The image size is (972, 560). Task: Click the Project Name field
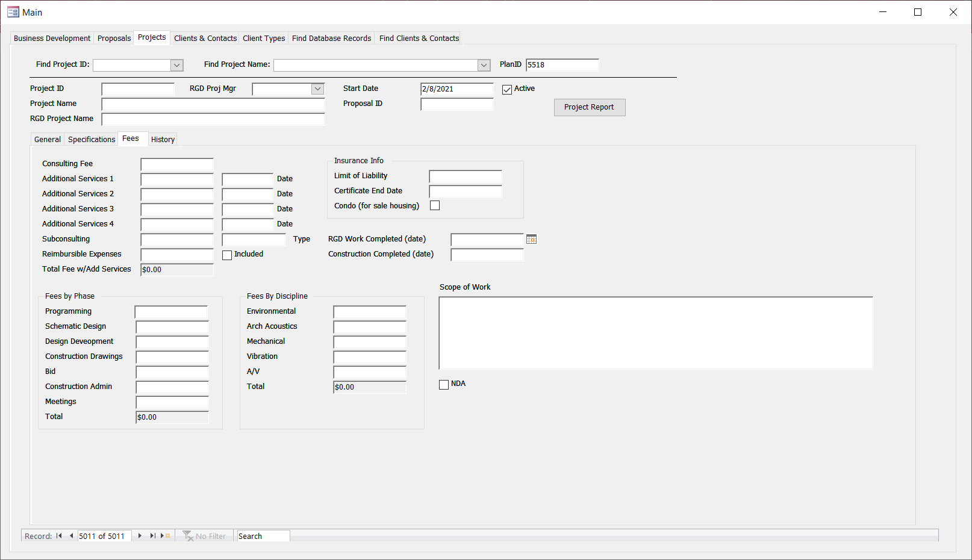[x=213, y=104]
